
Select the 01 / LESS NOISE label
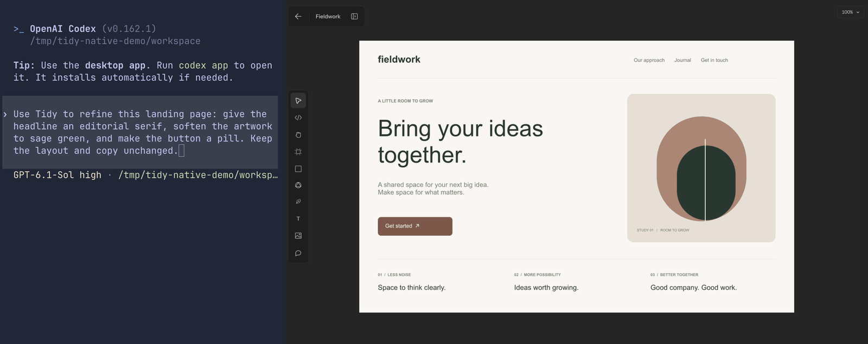[x=394, y=275]
